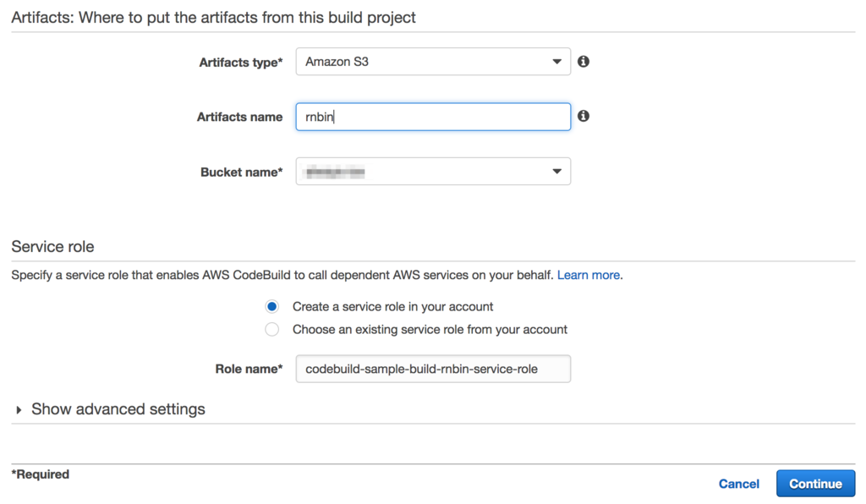Screen dimensions: 866x504
Task: Click the info icon beside Artifacts type
Action: [584, 61]
